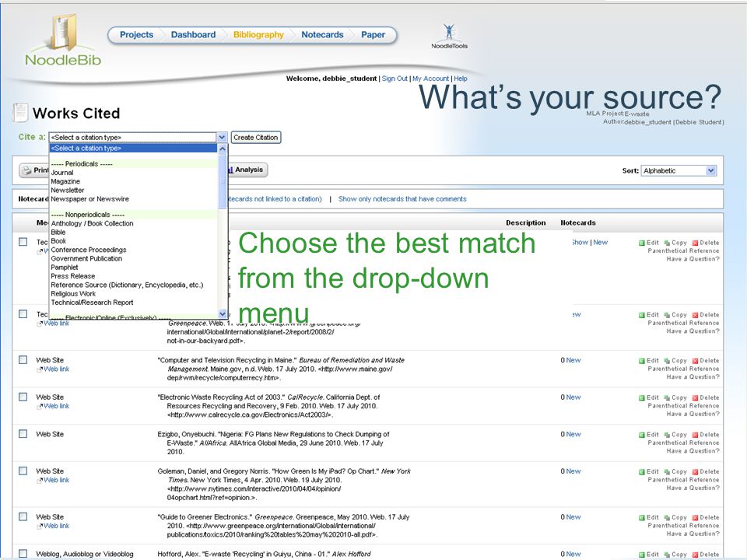
Task: Click Show only notecards that have comments
Action: 402,199
